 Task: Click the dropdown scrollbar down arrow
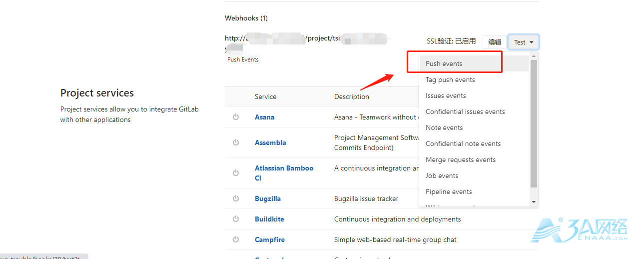pyautogui.click(x=534, y=201)
